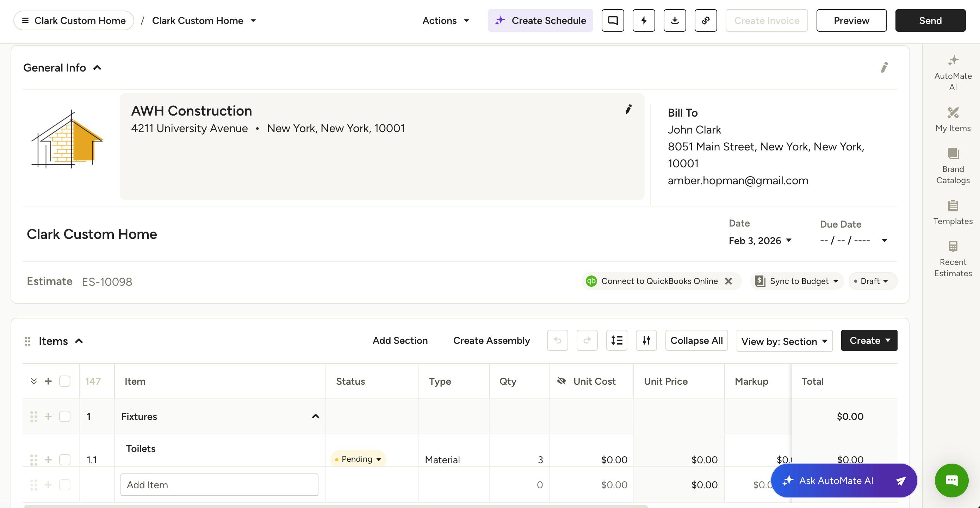Edit AWH Construction company info pencil

(628, 110)
